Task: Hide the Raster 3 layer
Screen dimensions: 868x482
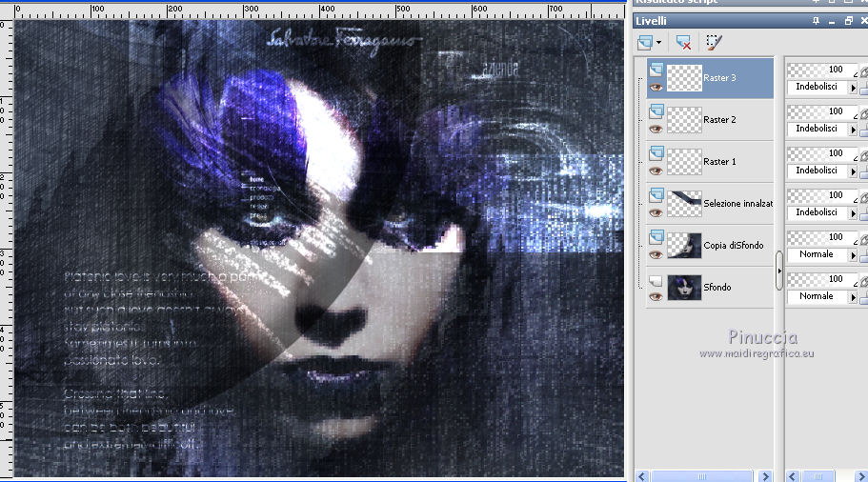Action: point(656,87)
